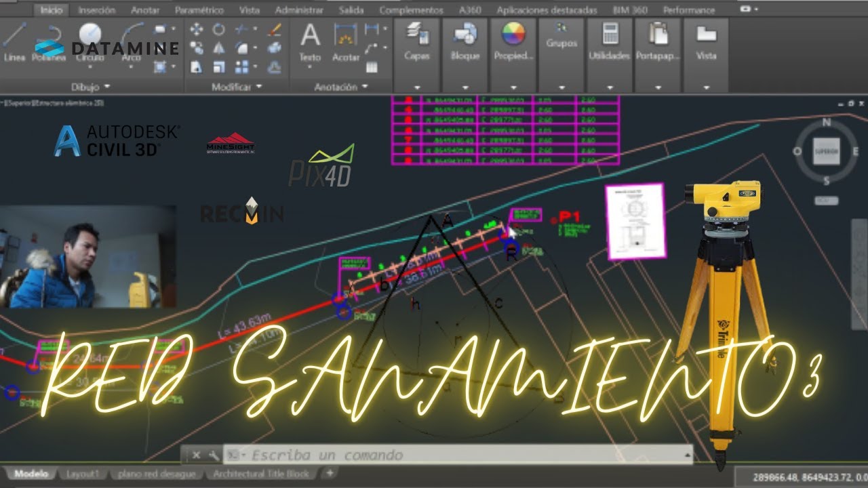Close the command line with X

point(196,455)
